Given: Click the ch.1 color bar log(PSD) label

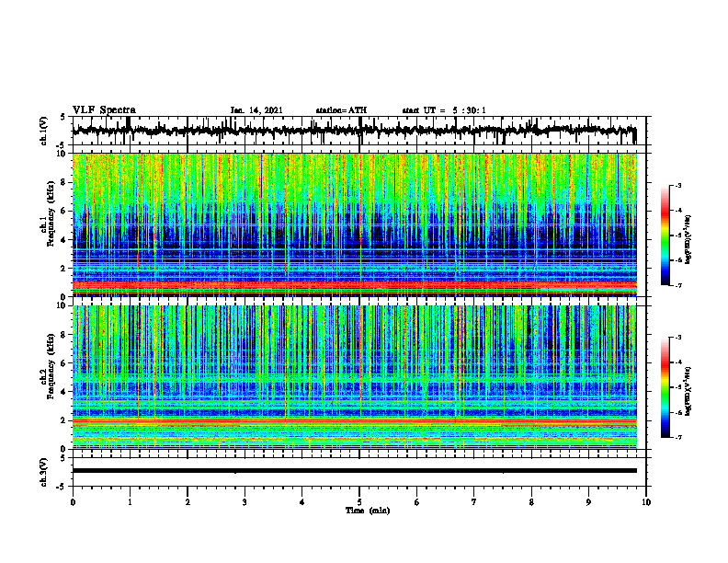Looking at the screenshot, I should coord(688,239).
